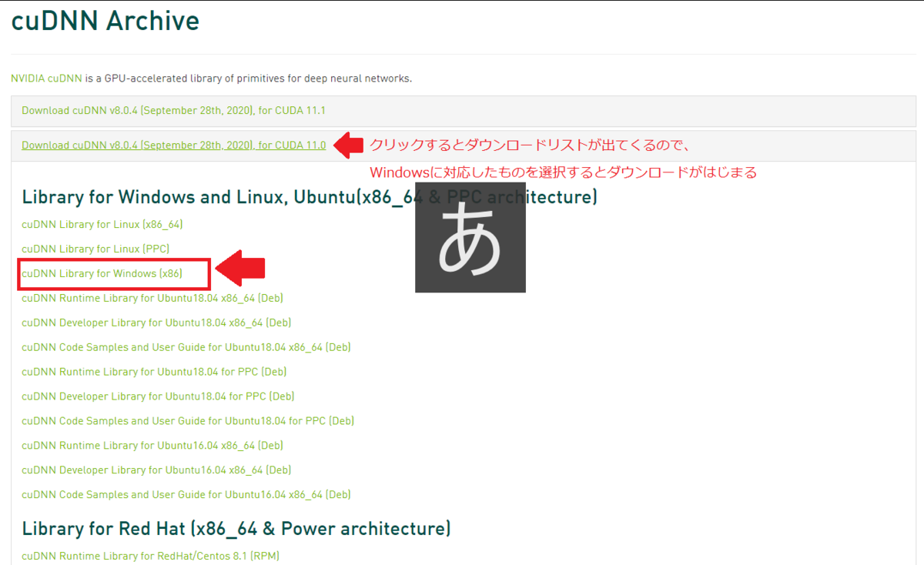The width and height of the screenshot is (924, 565).
Task: Open the NVIDIA cuDNN link
Action: tap(47, 79)
